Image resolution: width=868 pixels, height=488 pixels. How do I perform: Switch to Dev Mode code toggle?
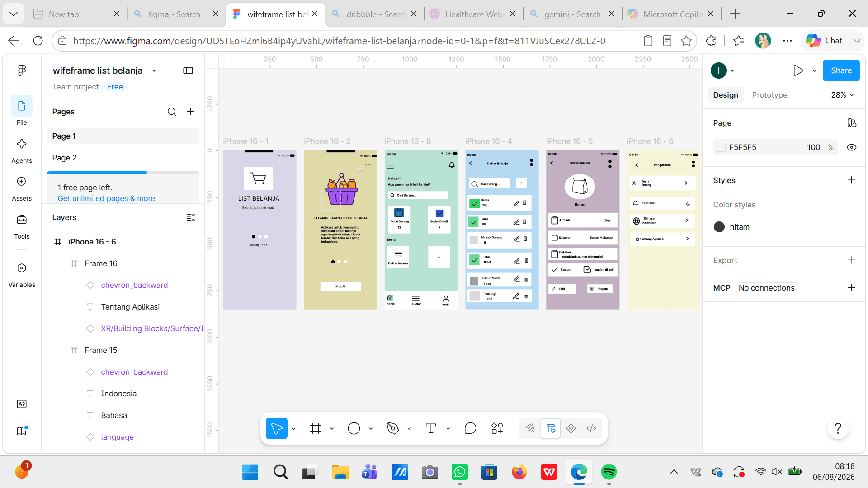click(591, 428)
